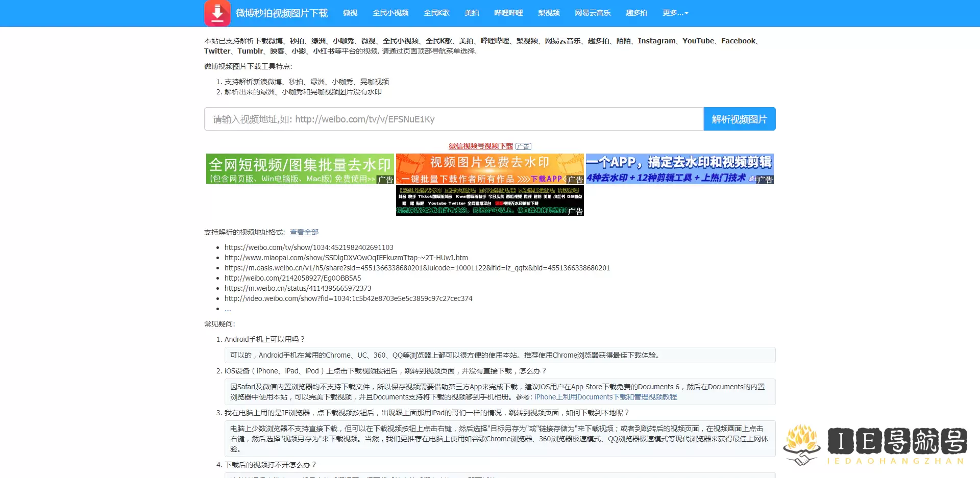Expand the 更多... dropdown menu
This screenshot has width=980, height=478.
click(675, 13)
